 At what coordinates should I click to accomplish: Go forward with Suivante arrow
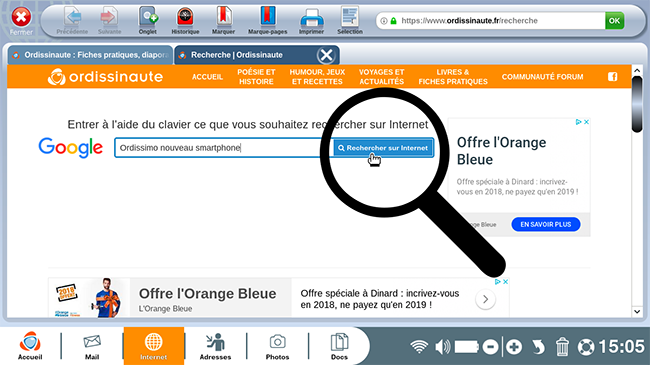(x=109, y=17)
